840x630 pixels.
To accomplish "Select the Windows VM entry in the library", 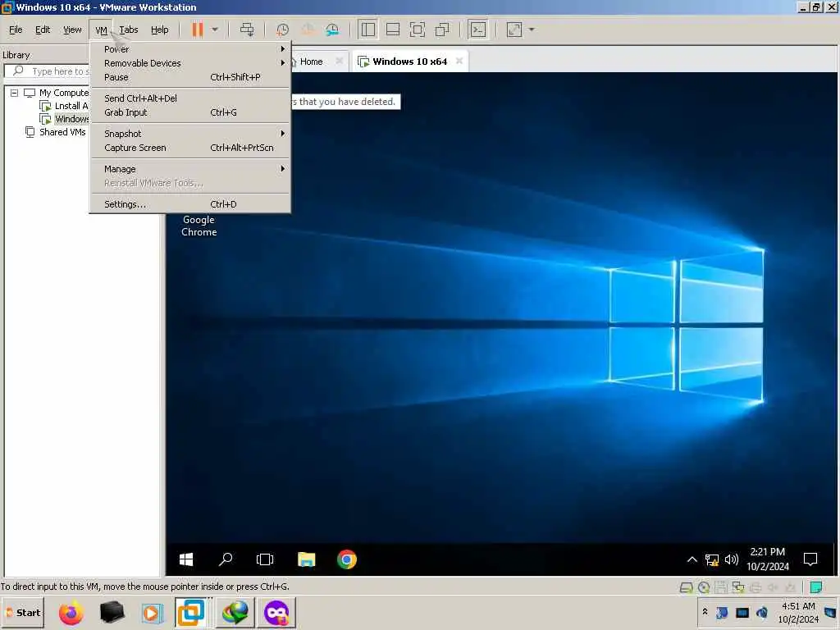I will (64, 119).
